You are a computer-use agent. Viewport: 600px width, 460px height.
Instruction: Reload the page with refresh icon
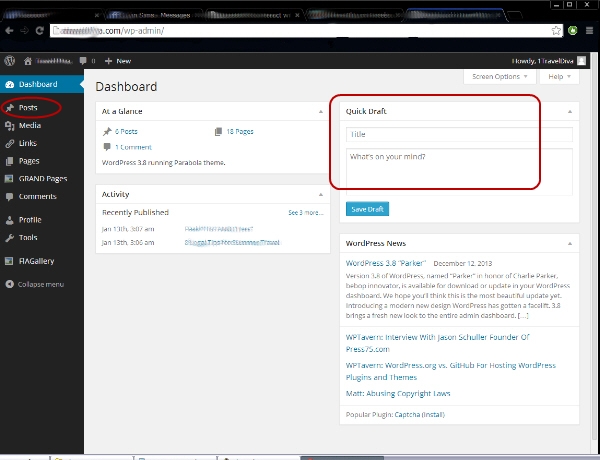39,31
